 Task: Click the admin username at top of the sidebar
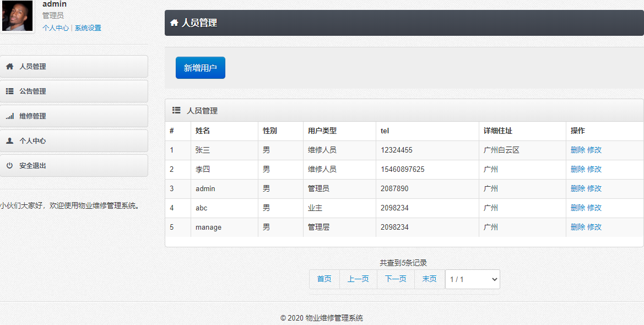[x=54, y=4]
